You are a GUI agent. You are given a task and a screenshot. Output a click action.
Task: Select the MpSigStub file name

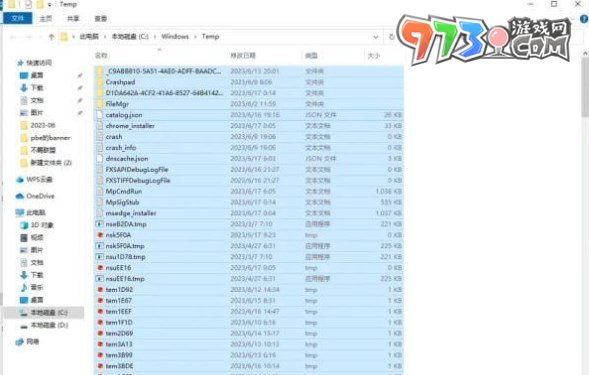[x=122, y=202]
